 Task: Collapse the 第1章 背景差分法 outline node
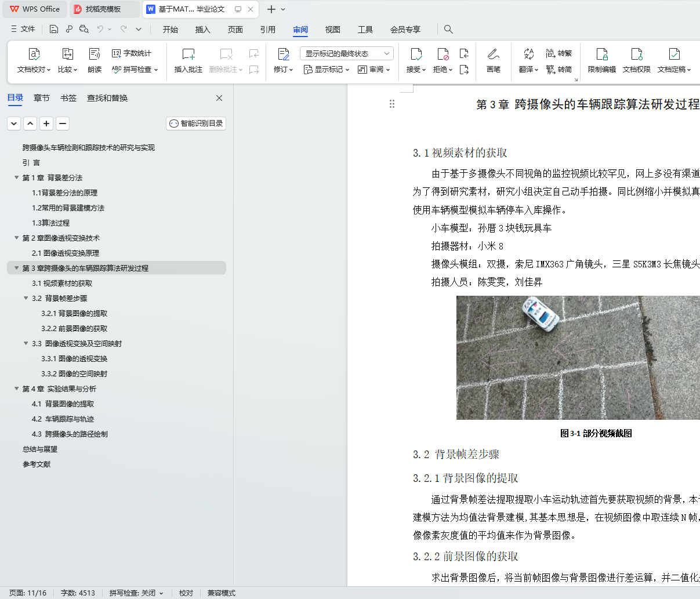pos(17,177)
